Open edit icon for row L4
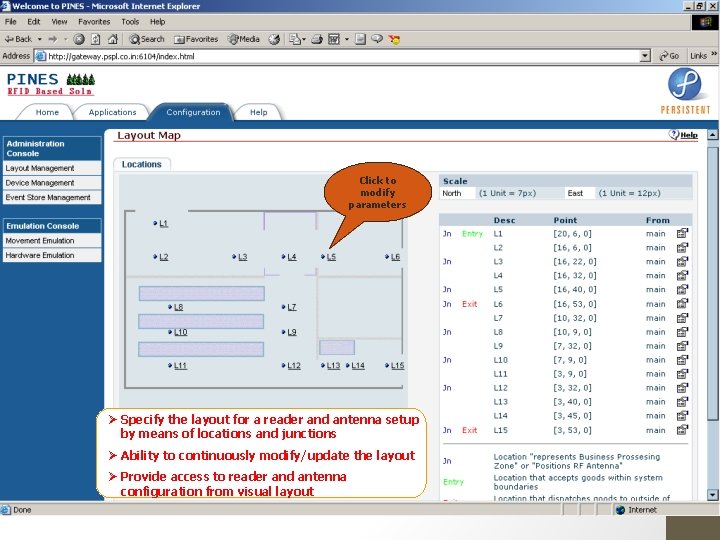The image size is (720, 540). pos(682,276)
